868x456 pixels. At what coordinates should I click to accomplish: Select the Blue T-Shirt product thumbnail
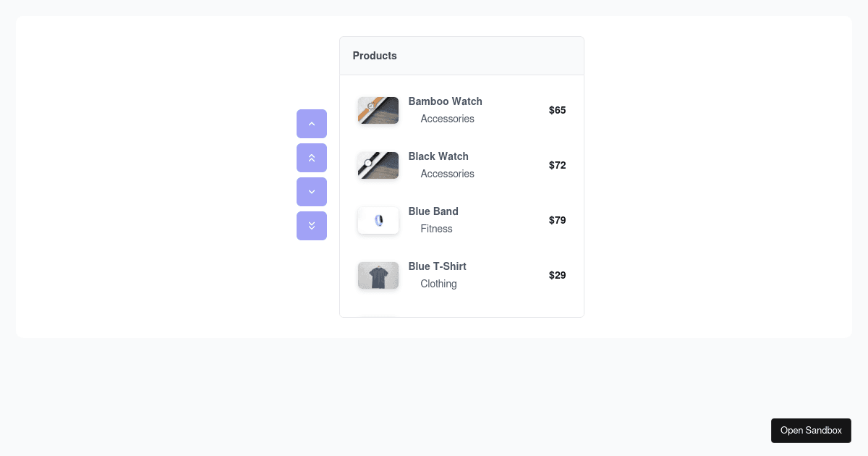(378, 275)
